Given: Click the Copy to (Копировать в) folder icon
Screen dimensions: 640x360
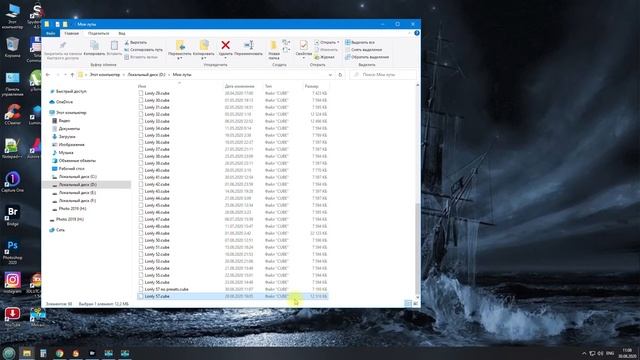Looking at the screenshot, I should pos(204,45).
